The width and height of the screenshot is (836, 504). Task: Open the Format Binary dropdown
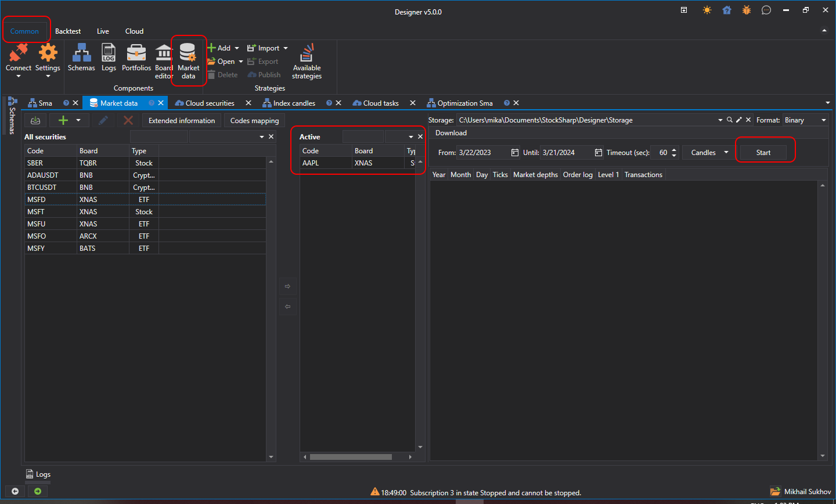click(823, 120)
